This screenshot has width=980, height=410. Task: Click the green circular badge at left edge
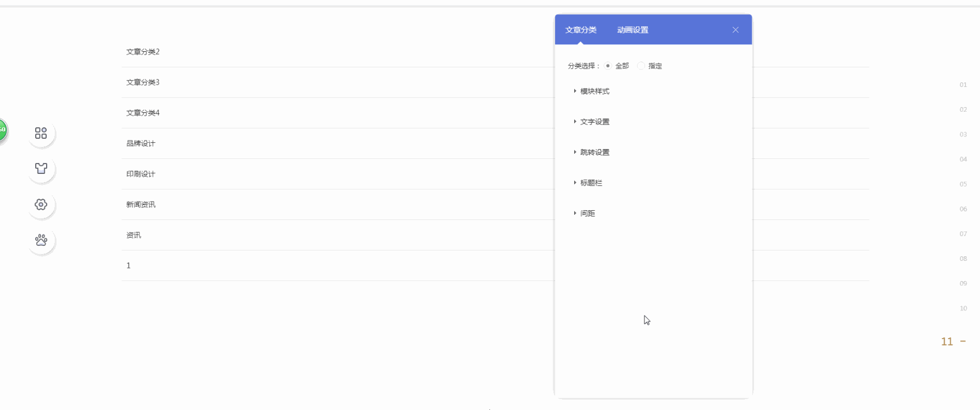coord(2,130)
